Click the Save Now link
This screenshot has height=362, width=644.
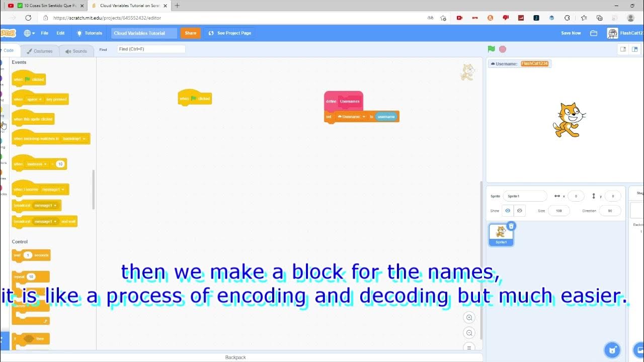click(x=571, y=33)
